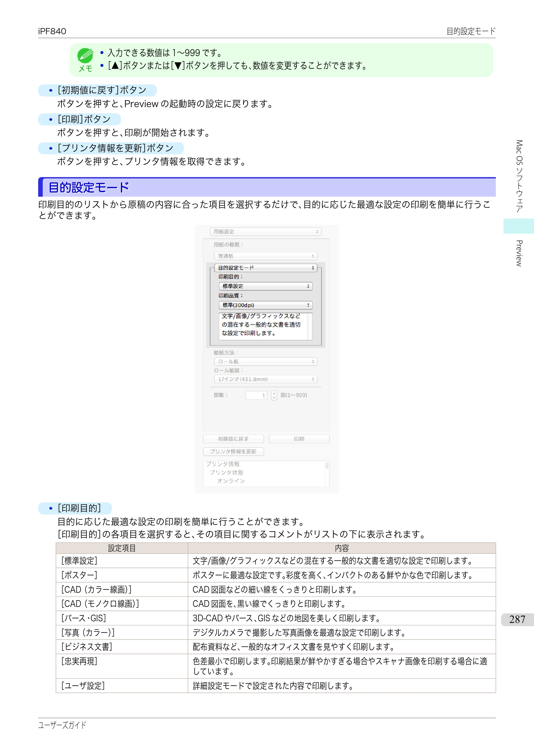Click the iPF840 header text
Screen dimensions: 534x756
tap(52, 31)
